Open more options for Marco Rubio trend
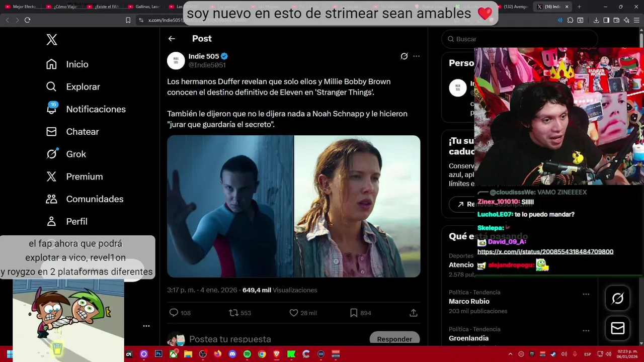Screen dimensions: 644x362 pos(586,294)
